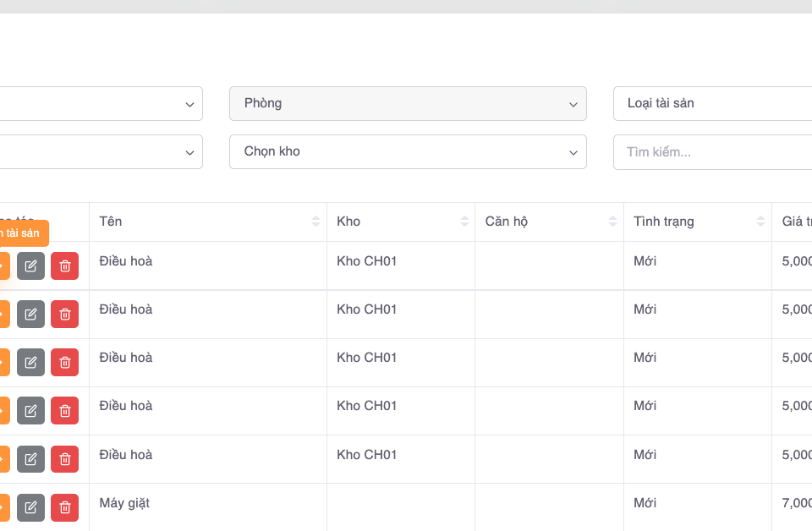Open the Loại tài sản dropdown
The image size is (812, 531).
tap(710, 103)
